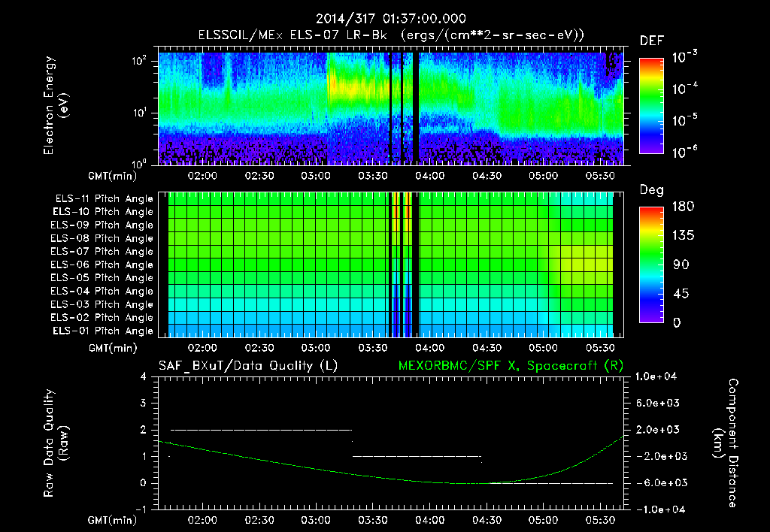
Task: Click the timestamp title 2014/317 01:37:00.000
Action: [x=391, y=19]
